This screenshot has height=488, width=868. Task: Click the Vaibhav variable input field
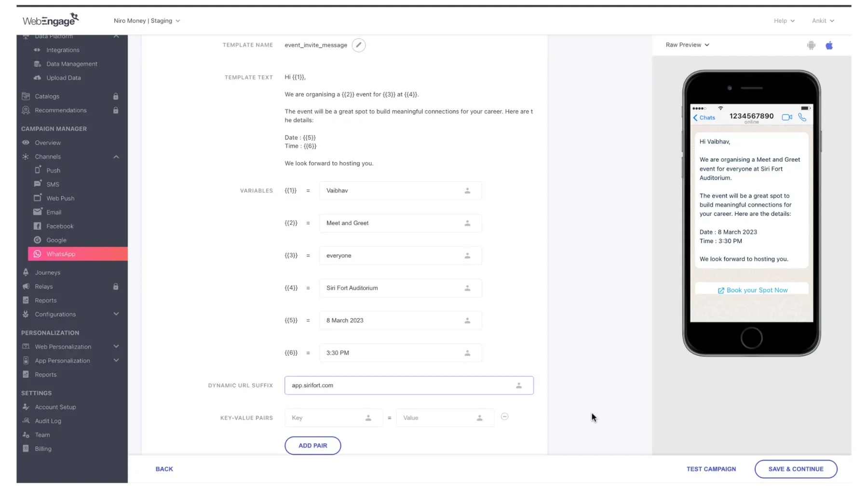[x=400, y=191]
